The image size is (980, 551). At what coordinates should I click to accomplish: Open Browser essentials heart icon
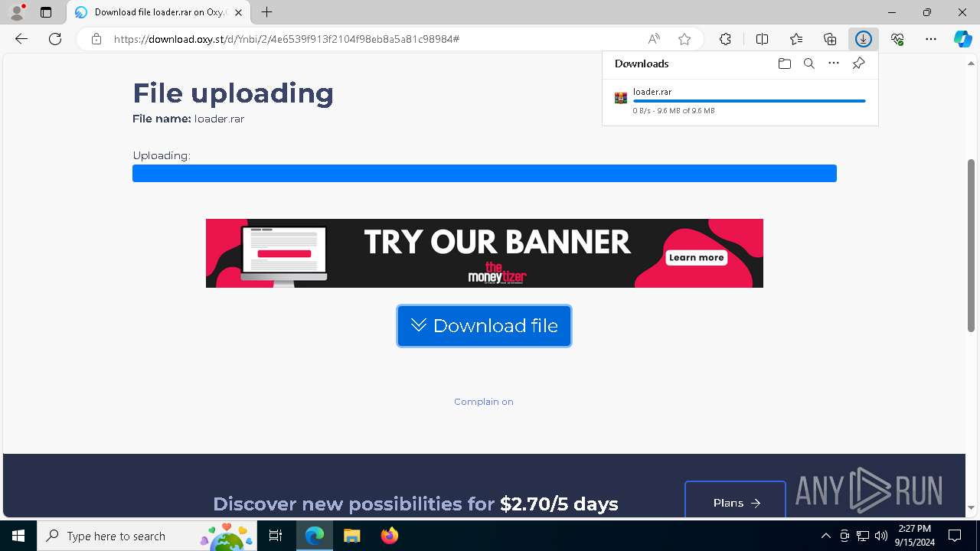[x=897, y=39]
